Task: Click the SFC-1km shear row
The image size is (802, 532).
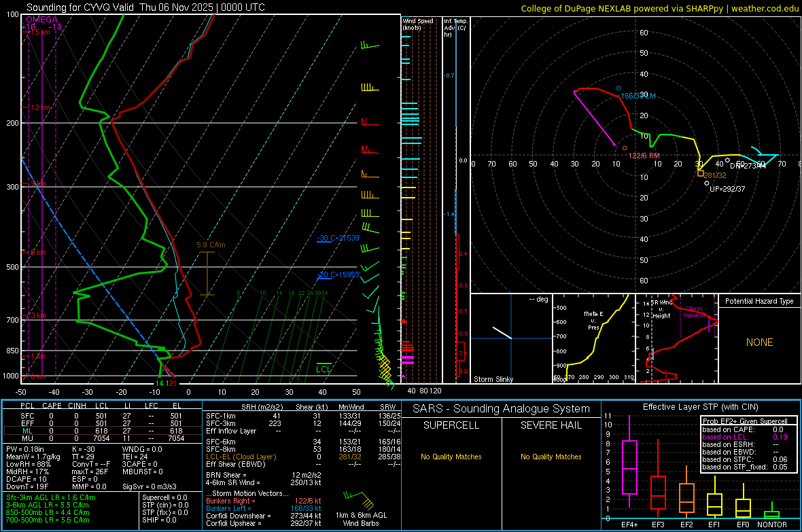Action: point(303,416)
